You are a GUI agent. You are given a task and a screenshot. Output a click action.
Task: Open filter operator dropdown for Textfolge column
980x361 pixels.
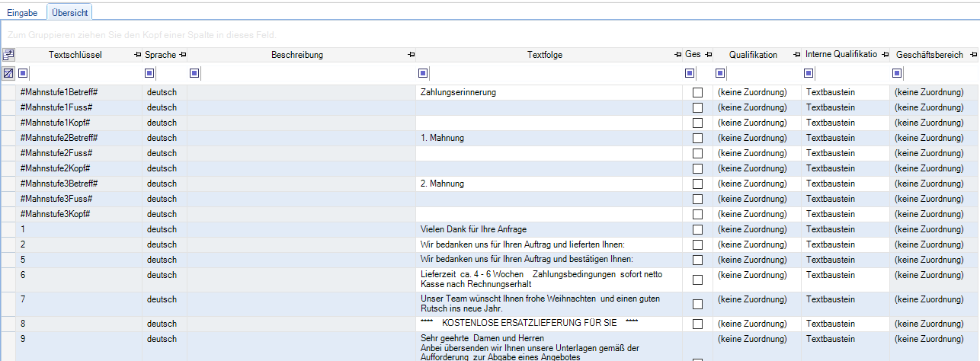[423, 73]
